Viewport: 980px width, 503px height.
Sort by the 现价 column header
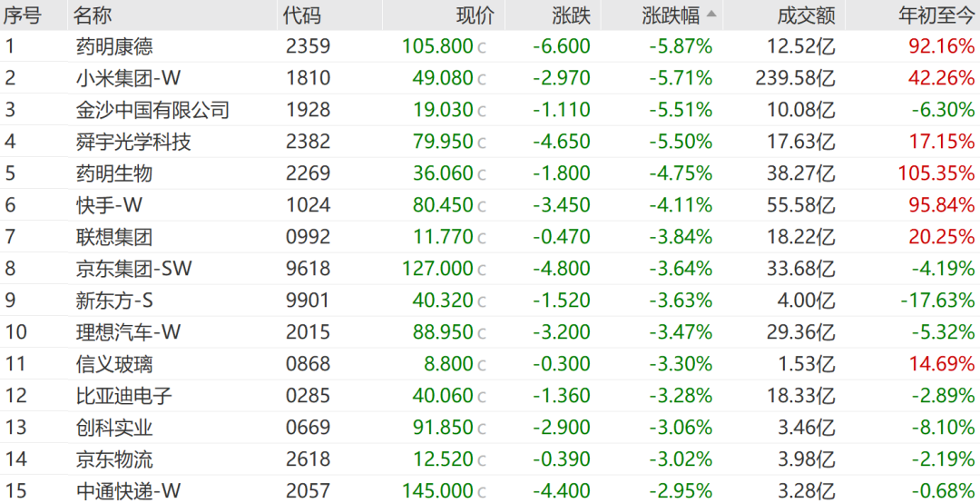pos(475,15)
